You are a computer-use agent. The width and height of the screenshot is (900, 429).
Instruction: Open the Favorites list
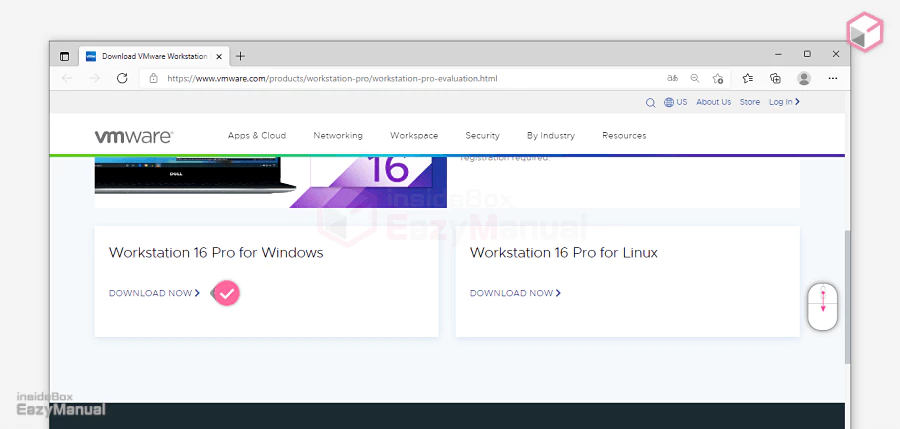point(747,78)
